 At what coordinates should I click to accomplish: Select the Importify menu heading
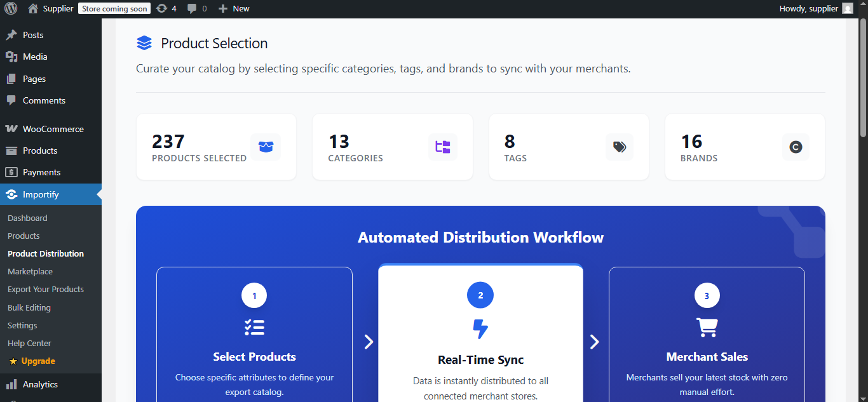coord(51,194)
